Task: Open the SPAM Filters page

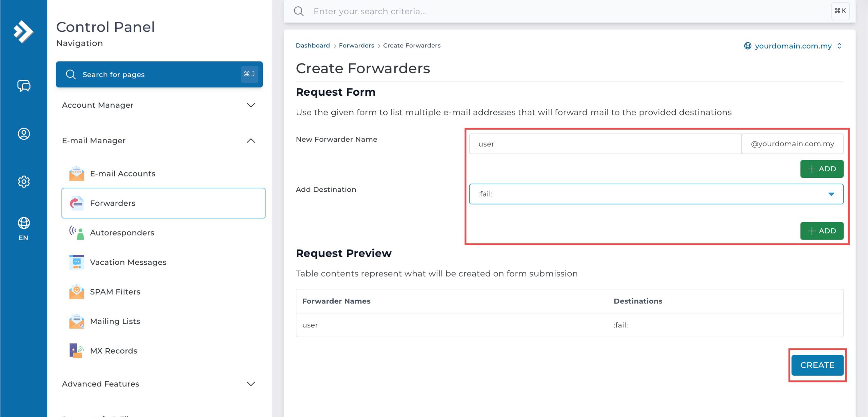Action: [x=115, y=292]
